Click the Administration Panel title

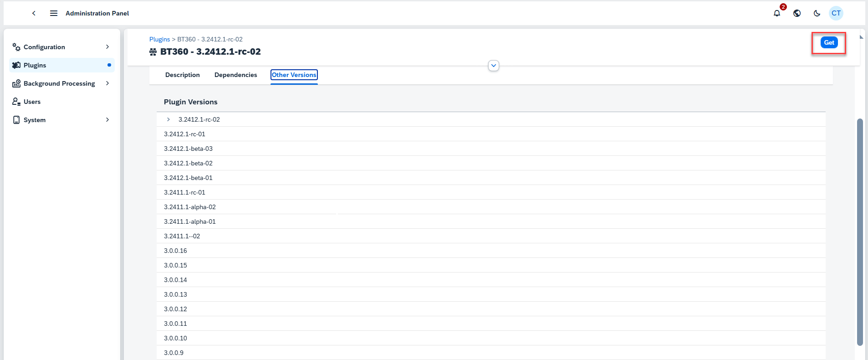pos(97,13)
